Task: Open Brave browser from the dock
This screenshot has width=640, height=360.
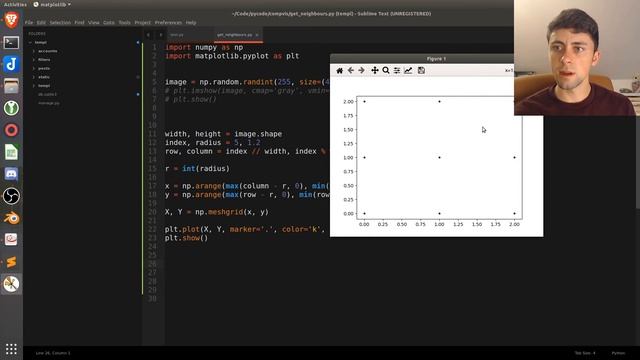Action: 11,20
